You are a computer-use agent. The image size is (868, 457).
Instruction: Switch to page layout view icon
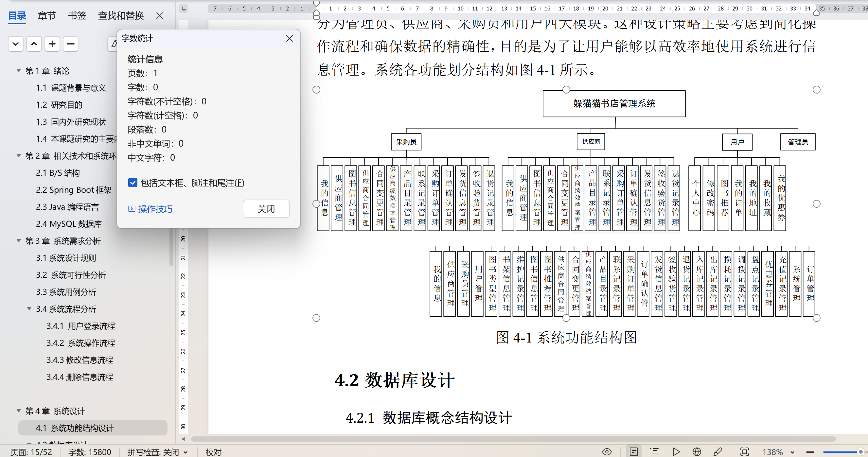tap(633, 452)
